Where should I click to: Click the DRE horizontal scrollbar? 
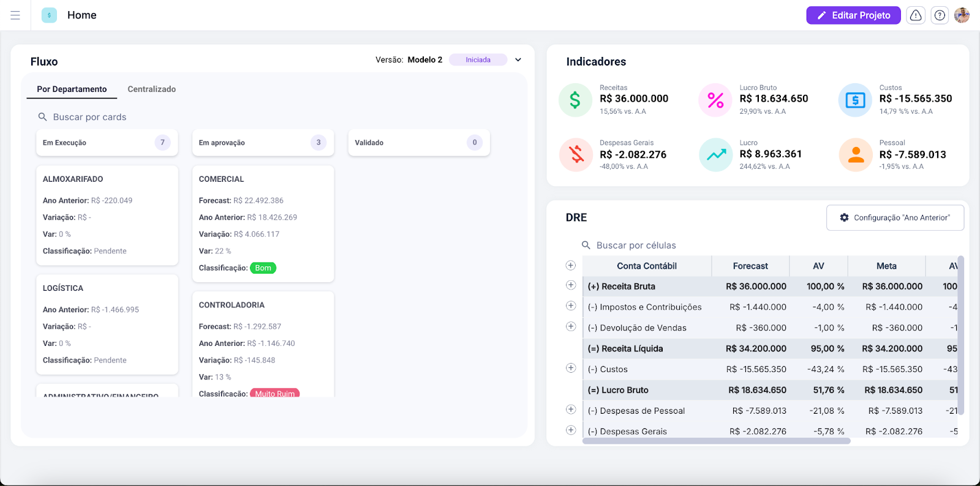(x=716, y=441)
